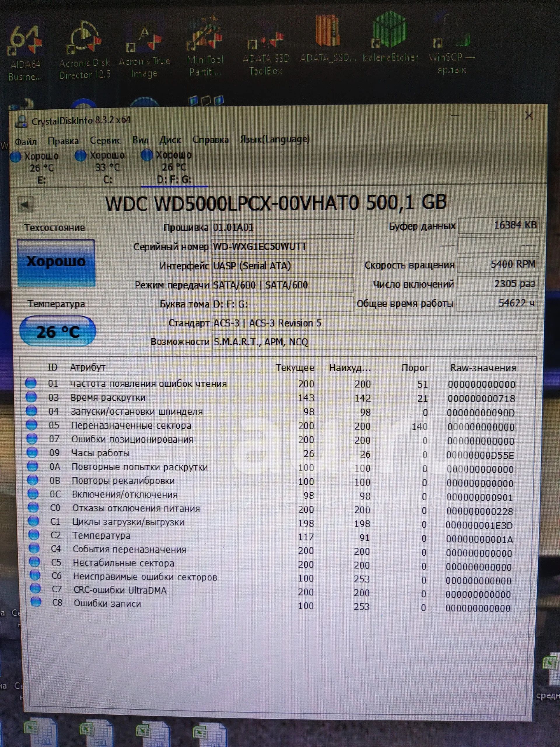The height and width of the screenshot is (747, 560).
Task: Select row Неисправимые ошибки секторов
Action: click(x=270, y=578)
